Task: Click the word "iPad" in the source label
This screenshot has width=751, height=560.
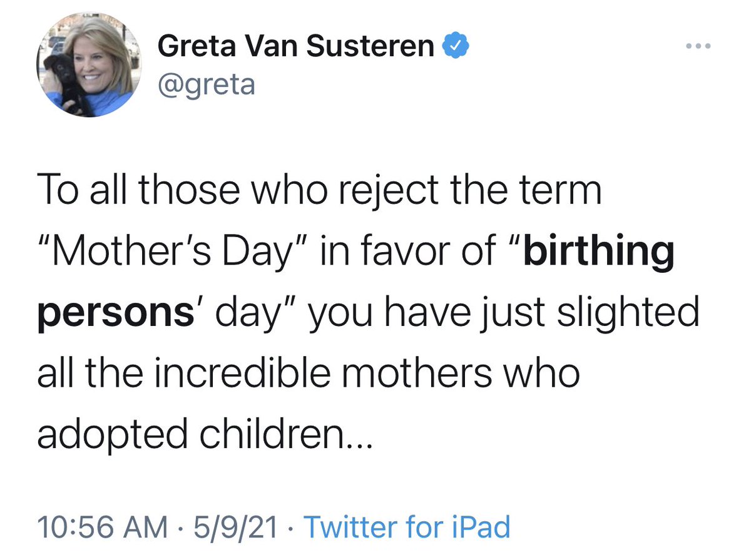Action: pyautogui.click(x=481, y=527)
